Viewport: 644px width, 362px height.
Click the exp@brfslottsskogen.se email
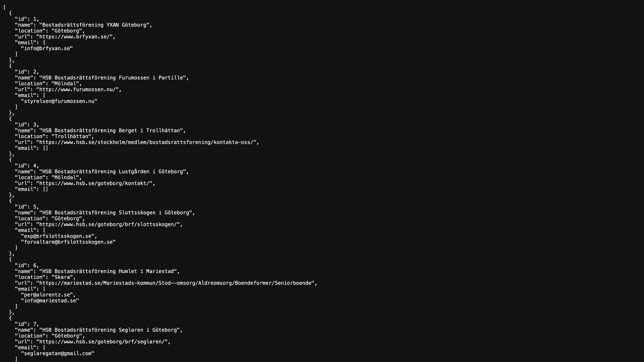59,236
